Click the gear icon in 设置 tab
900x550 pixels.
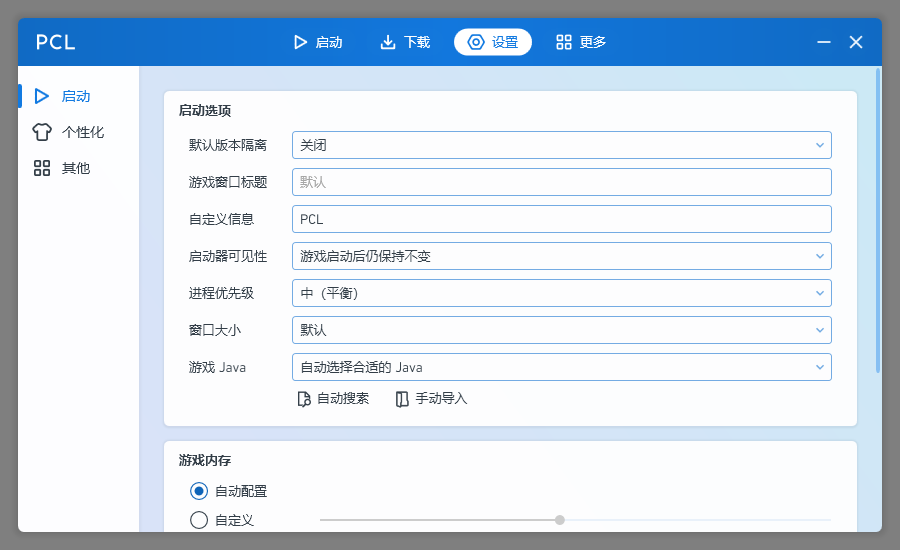[x=476, y=42]
